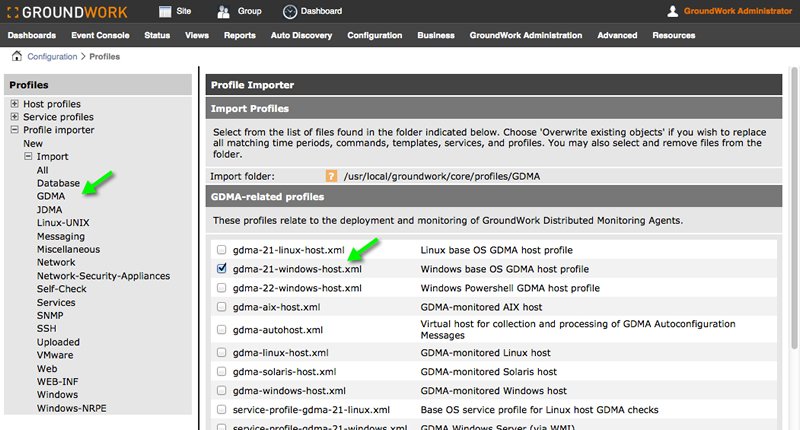The height and width of the screenshot is (430, 800).
Task: Select the WEB-INF import category
Action: click(x=57, y=382)
